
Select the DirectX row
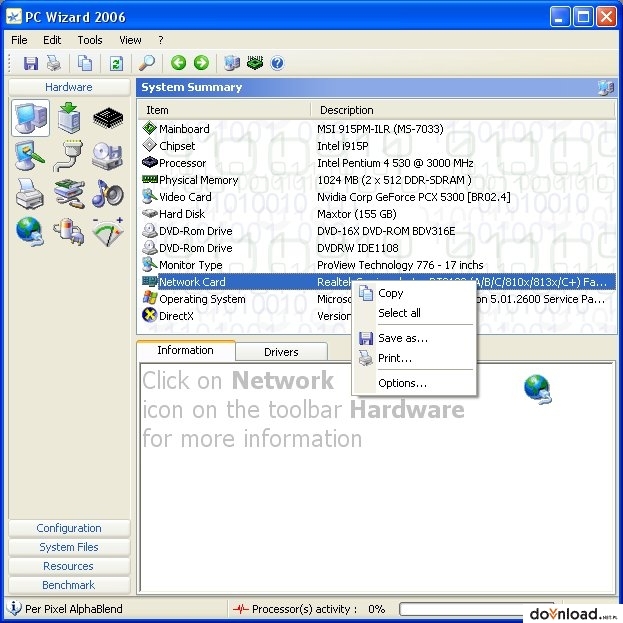pyautogui.click(x=377, y=316)
